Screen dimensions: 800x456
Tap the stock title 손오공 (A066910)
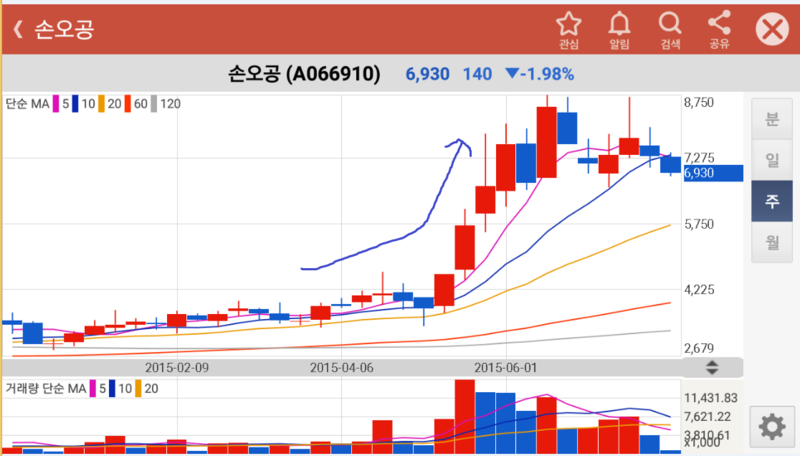pos(304,74)
